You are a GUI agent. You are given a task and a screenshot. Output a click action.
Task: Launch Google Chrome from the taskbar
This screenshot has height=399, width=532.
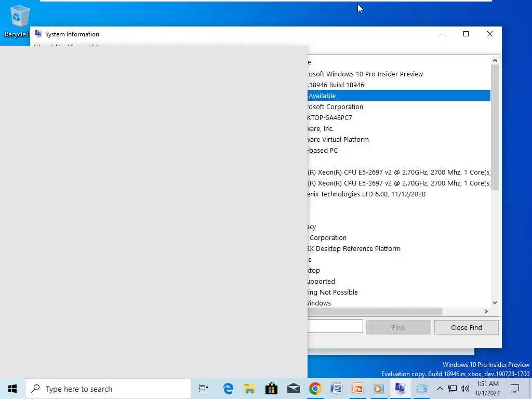315,389
